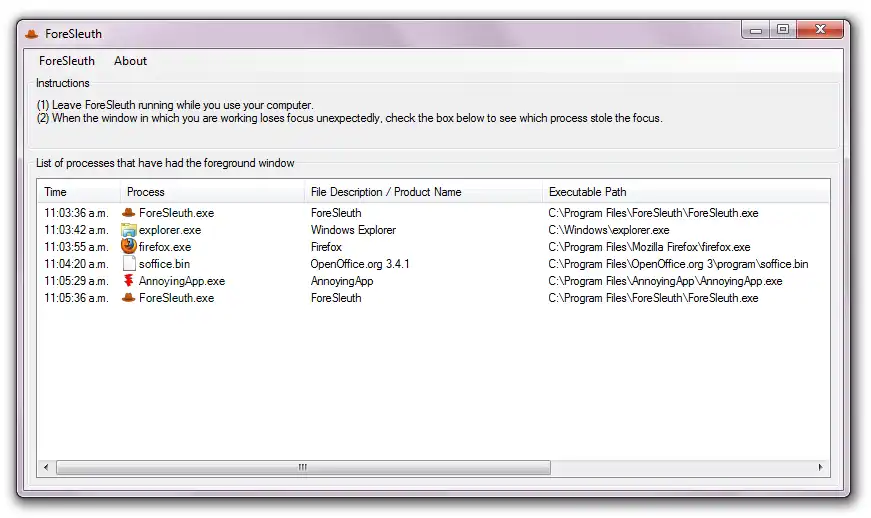Click File Description / Product Name column header
This screenshot has height=518, width=871.
click(423, 192)
